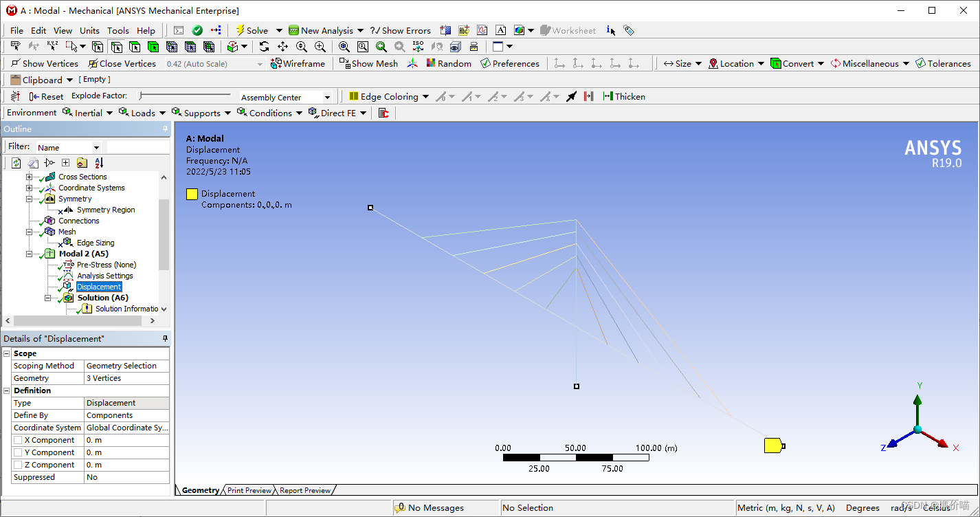980x517 pixels.
Task: Toggle the Z Component checkbox
Action: click(18, 465)
